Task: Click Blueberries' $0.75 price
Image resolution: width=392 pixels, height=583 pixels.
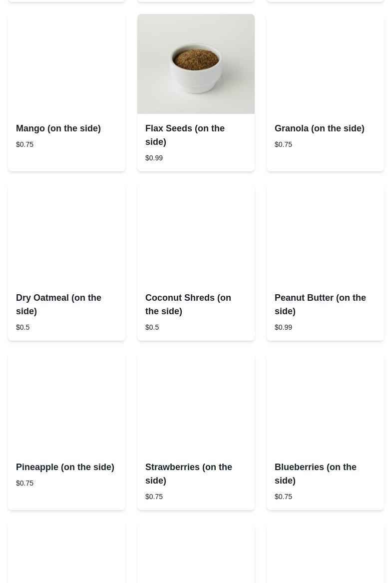Action: [283, 497]
